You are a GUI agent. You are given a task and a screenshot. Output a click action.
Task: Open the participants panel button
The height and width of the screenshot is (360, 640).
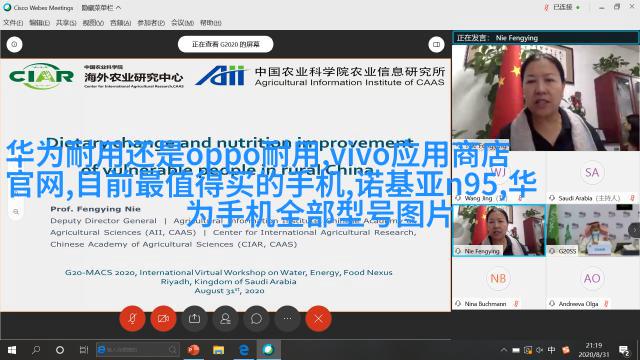point(225,318)
